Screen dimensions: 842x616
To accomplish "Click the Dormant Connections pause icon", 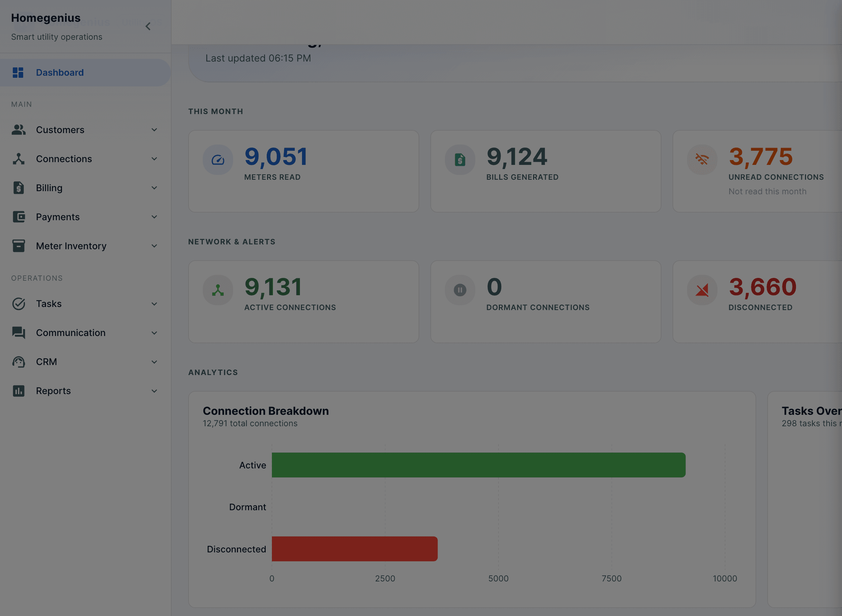I will 460,290.
